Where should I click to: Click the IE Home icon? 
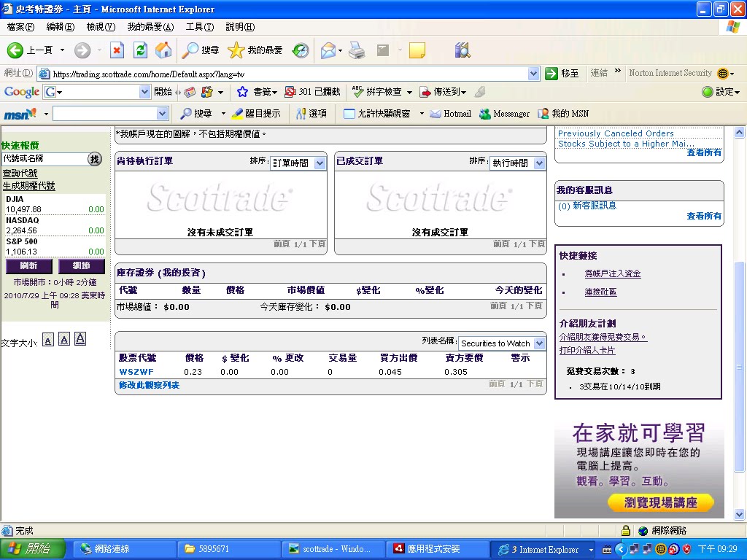163,50
